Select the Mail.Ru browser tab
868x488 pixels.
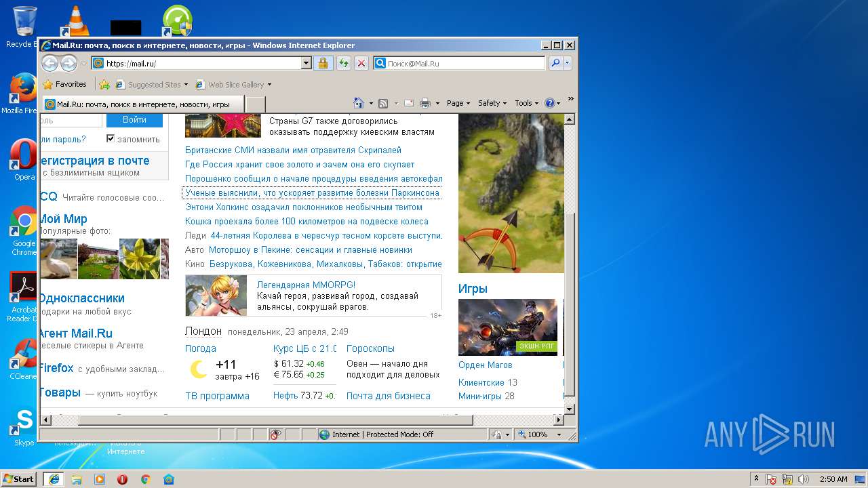142,104
